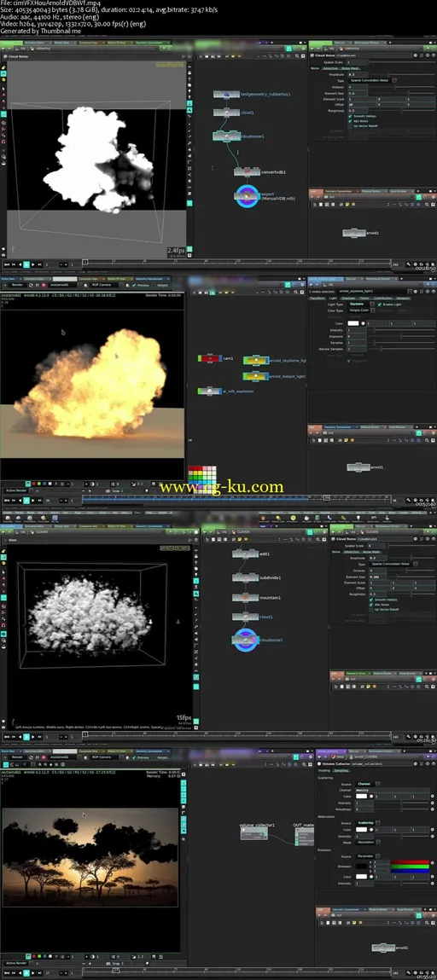Select arnold1 ROP node below explosion parameters
This screenshot has height=980, width=437.
tap(358, 467)
